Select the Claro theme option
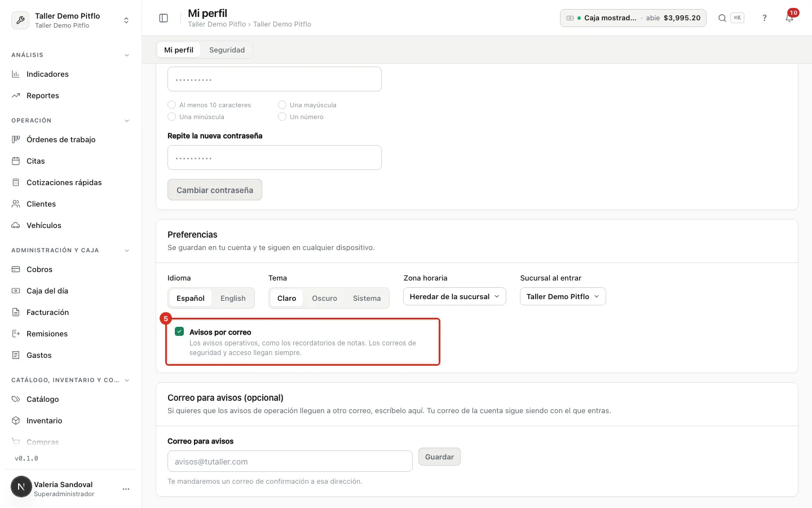Viewport: 812px width, 508px height. [x=286, y=298]
